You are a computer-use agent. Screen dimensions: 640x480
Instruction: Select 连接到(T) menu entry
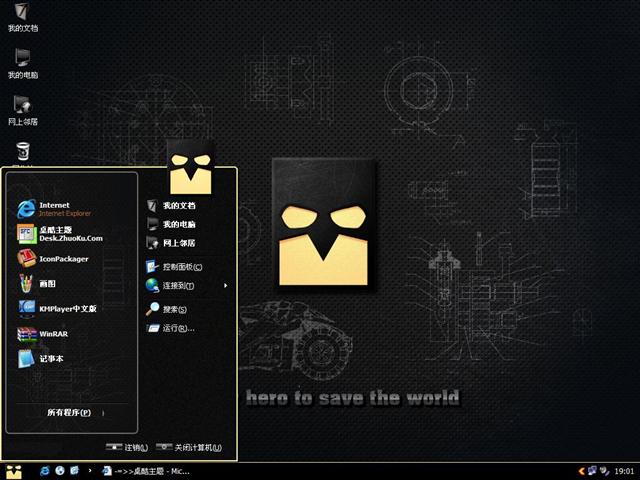170,285
